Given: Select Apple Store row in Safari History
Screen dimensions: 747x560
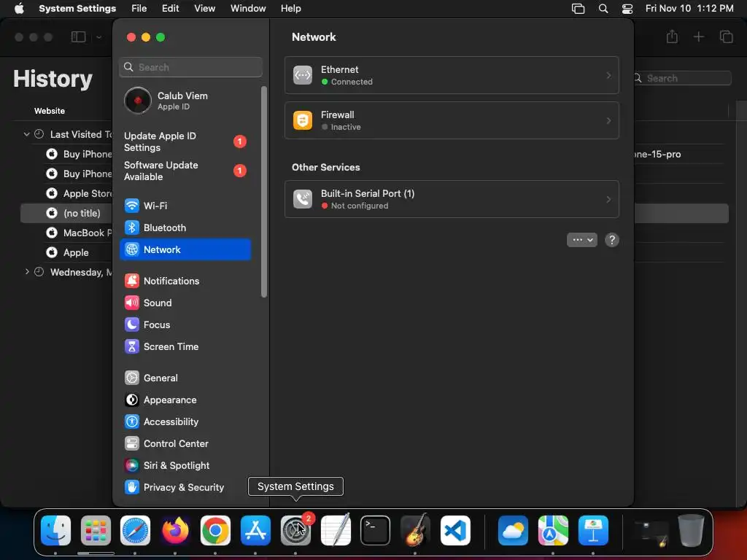Looking at the screenshot, I should click(66, 193).
